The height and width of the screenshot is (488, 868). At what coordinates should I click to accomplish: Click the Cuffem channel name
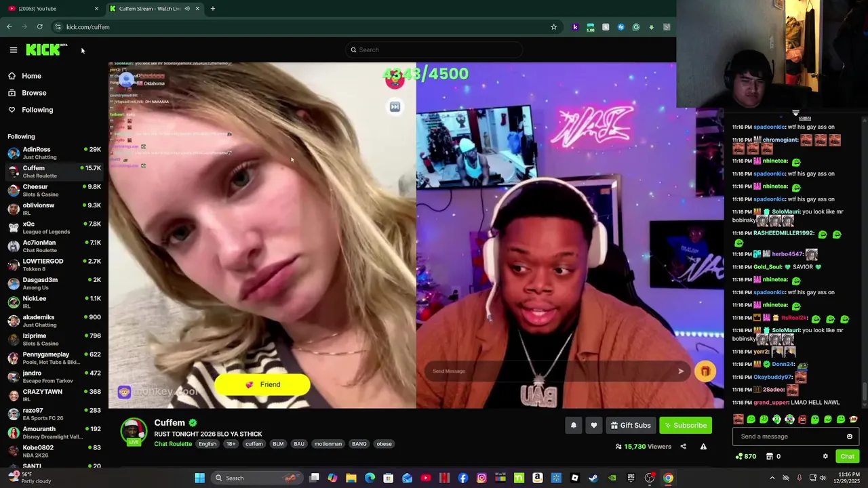tap(170, 422)
